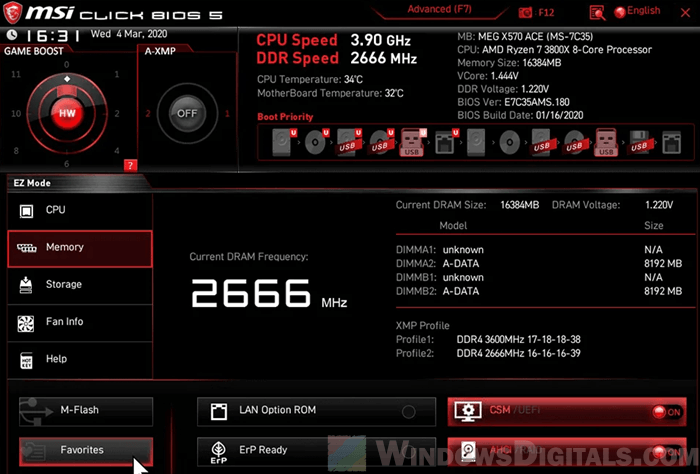The height and width of the screenshot is (474, 700).
Task: Click the Boot Priority heading
Action: 285,117
